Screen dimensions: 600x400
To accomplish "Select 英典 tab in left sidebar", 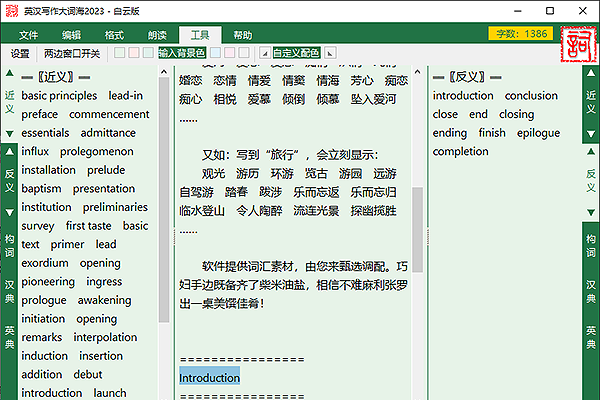I will click(10, 337).
